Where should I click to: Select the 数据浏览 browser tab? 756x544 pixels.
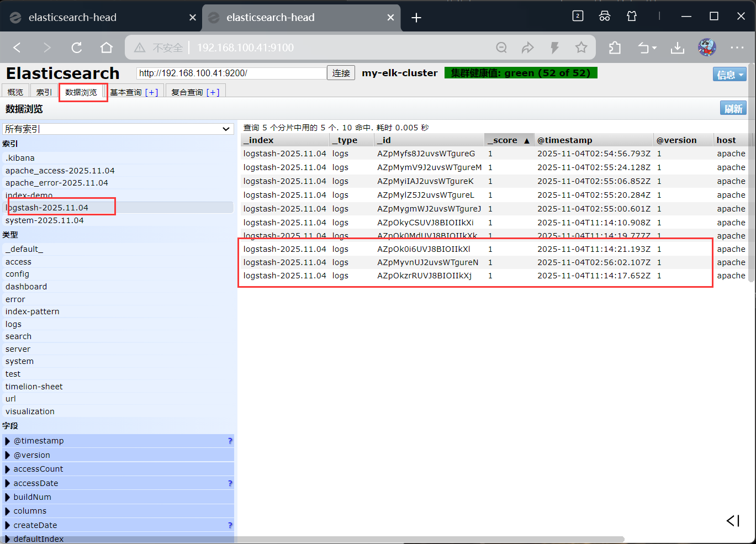pos(81,92)
